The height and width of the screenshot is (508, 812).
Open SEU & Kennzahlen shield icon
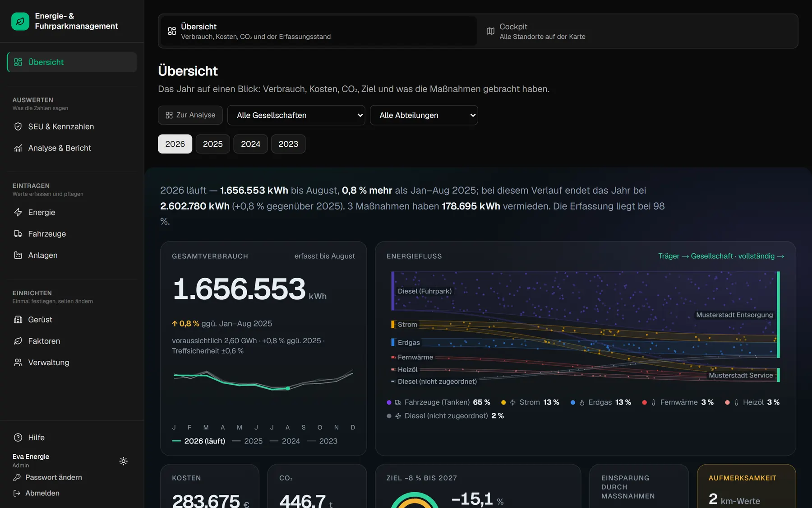point(18,126)
